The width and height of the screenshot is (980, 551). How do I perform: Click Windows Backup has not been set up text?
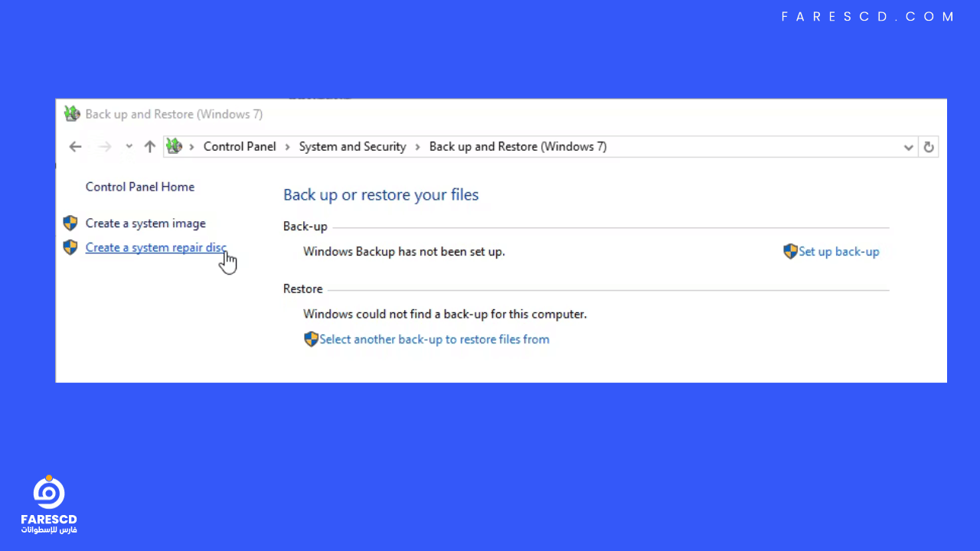(x=404, y=251)
